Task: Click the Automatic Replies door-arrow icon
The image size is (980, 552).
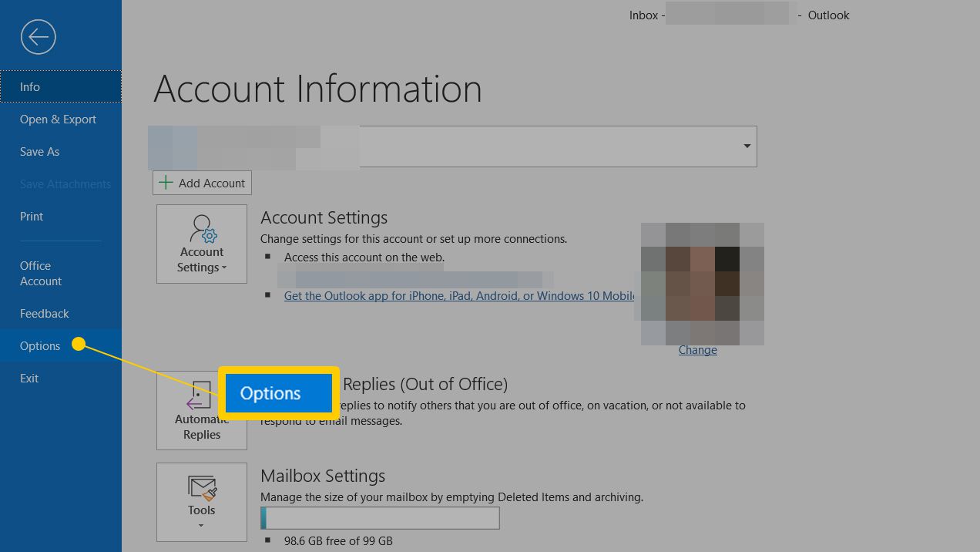Action: (x=200, y=396)
